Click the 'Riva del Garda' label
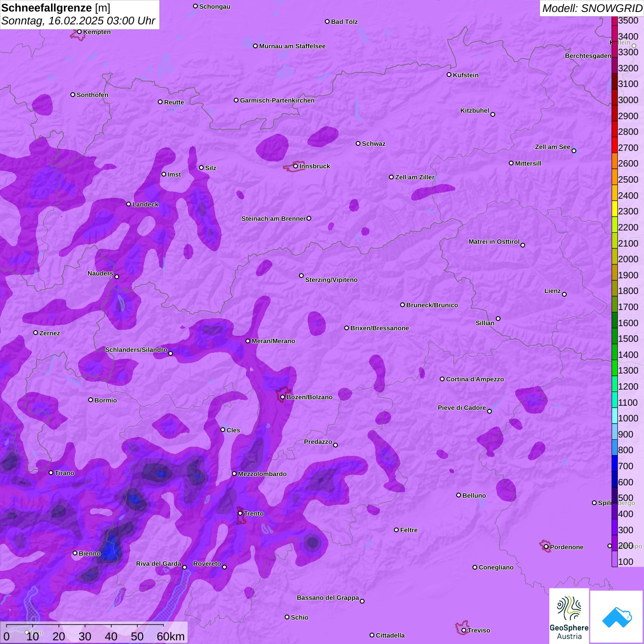This screenshot has height=644, width=644. click(159, 563)
